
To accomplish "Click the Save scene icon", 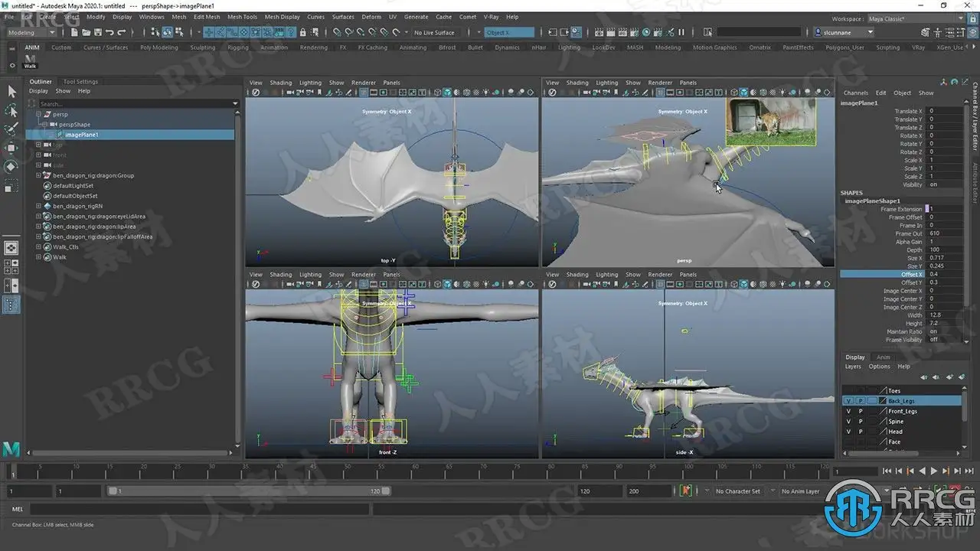I will [x=97, y=32].
